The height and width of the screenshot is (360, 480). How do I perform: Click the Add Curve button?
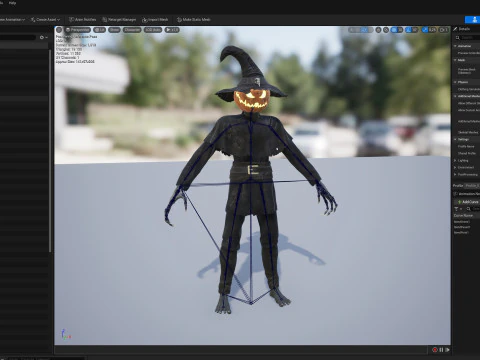pos(468,202)
